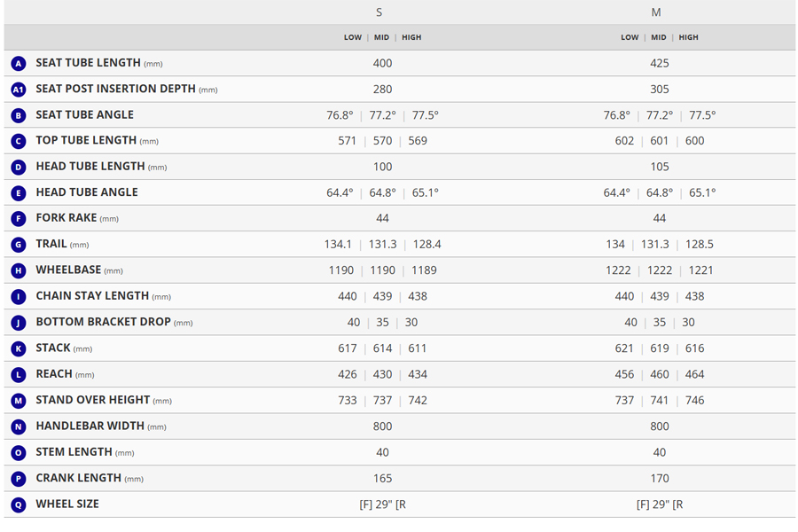Click the Bottom Bracket Drop label
This screenshot has height=532, width=798.
(x=103, y=322)
